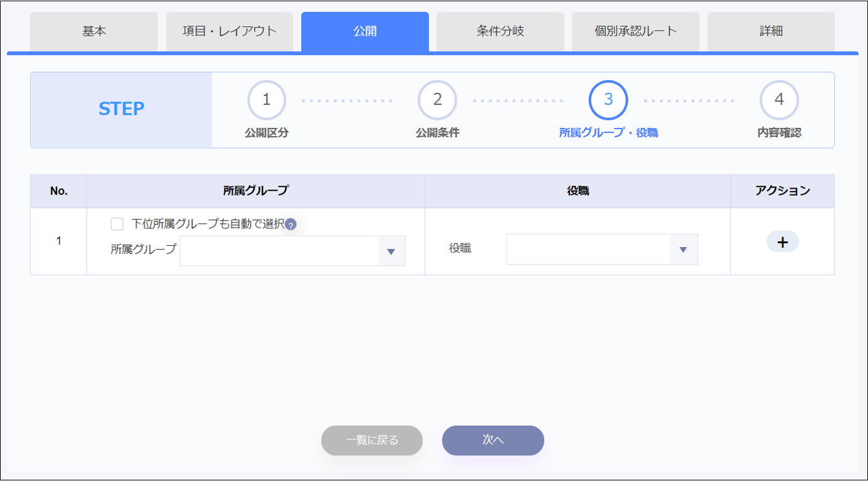Click step 2 circle 公開条件
The width and height of the screenshot is (868, 481).
pyautogui.click(x=437, y=100)
